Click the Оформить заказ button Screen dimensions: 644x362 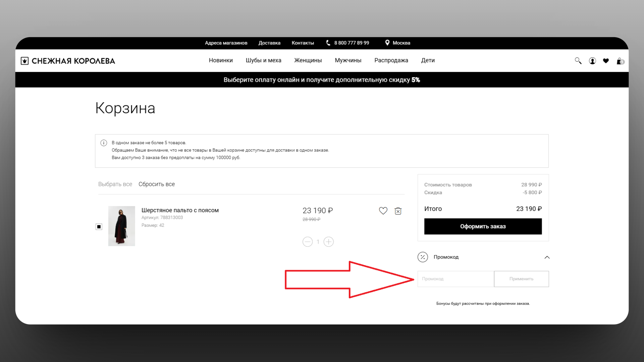(x=483, y=226)
